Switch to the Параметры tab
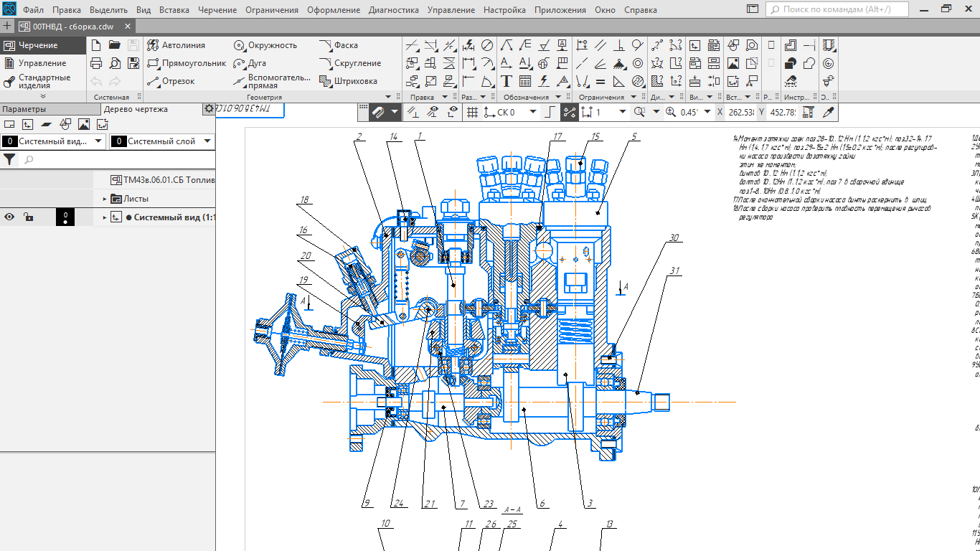980x551 pixels. pyautogui.click(x=24, y=109)
